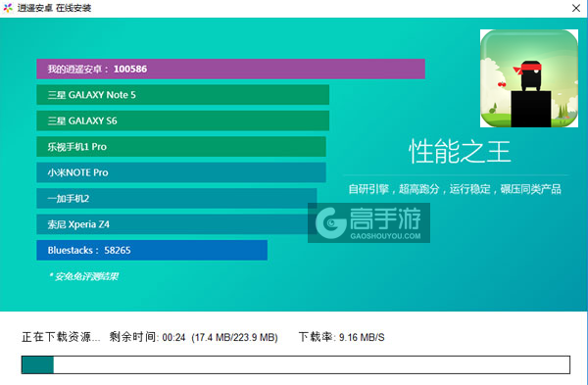Close the online installer window
This screenshot has height=385, width=588.
[x=576, y=8]
